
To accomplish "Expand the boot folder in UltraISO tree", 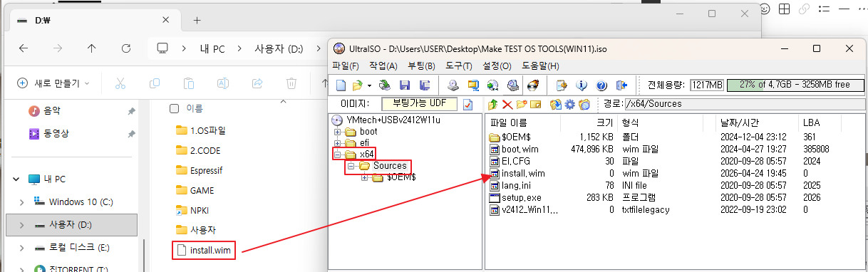I will [337, 132].
